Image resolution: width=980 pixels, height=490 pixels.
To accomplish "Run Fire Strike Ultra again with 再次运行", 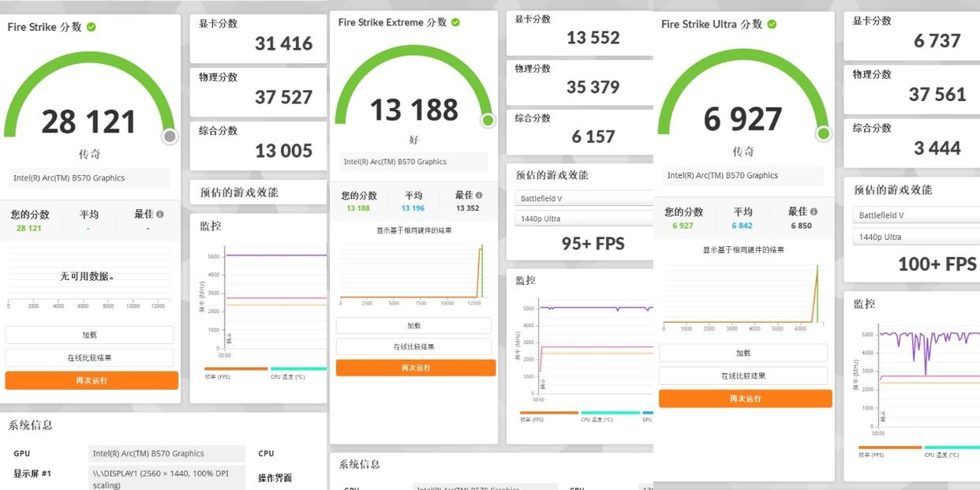I will [746, 398].
